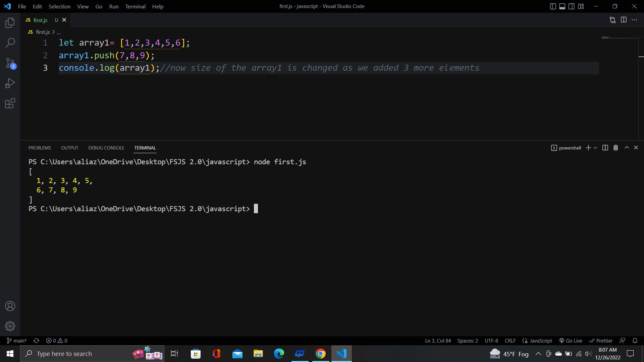Toggle the bottom panel layout button
Screen dimensions: 644x362
[562, 6]
